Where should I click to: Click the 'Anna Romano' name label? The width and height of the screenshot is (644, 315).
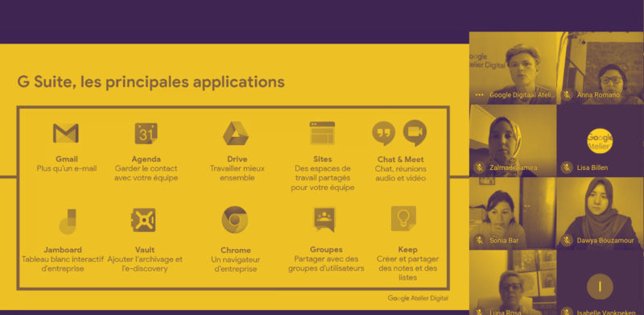[x=598, y=95]
